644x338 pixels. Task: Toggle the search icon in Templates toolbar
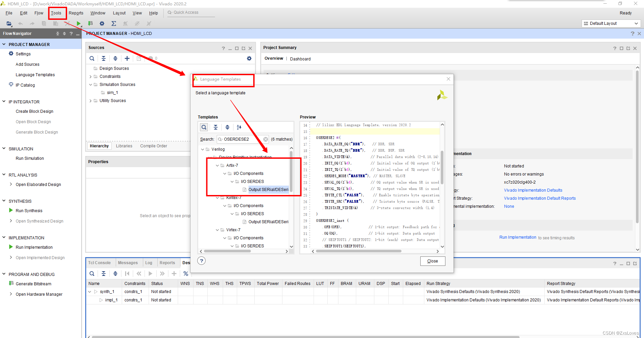click(204, 127)
